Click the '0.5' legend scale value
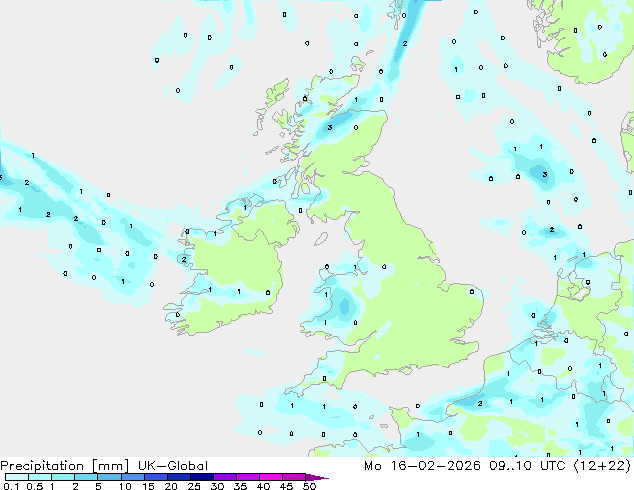This screenshot has width=634, height=490. pos(34,486)
